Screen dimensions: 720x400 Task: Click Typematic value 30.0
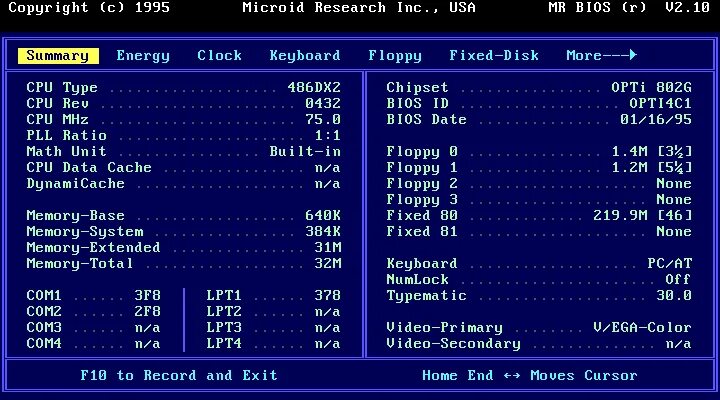click(674, 295)
